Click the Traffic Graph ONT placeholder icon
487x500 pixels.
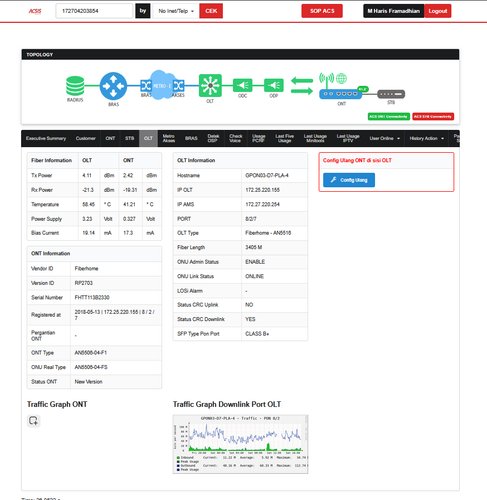[x=33, y=421]
